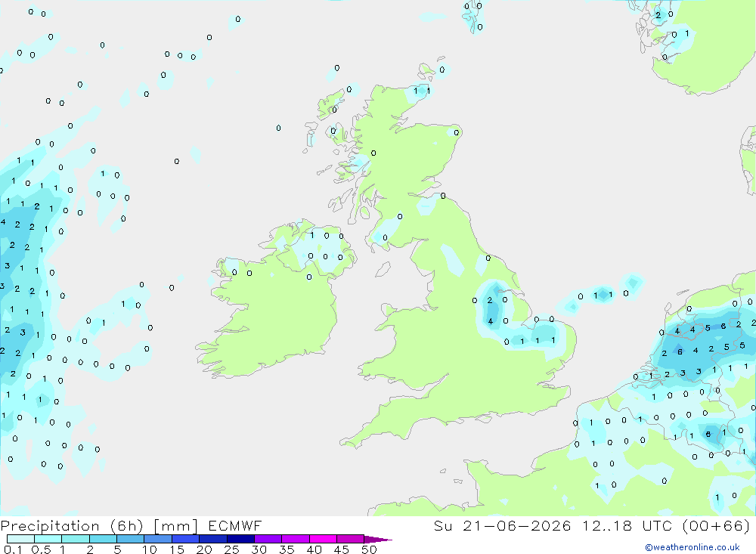The image size is (756, 554).
Task: Click the 0.5–1 mm legend color swatch
Action: 48,539
